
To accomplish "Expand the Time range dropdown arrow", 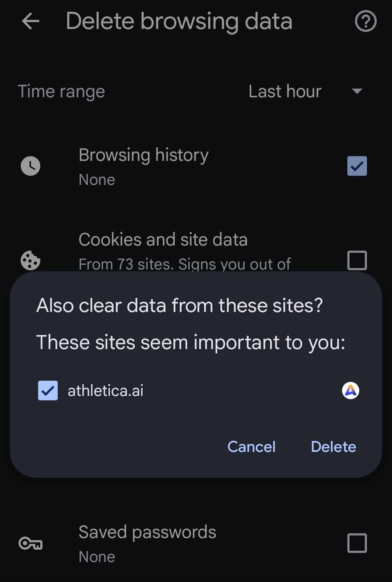I will click(x=357, y=91).
